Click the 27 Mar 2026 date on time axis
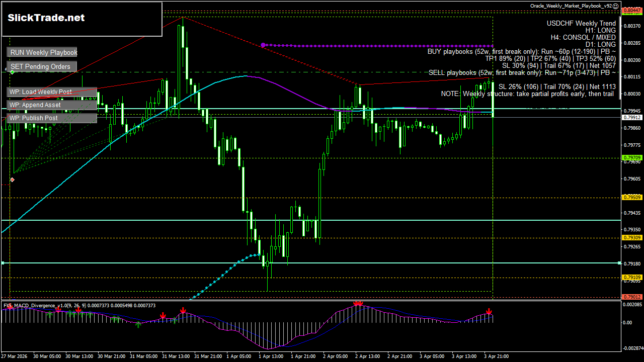Viewport: 644px width, 362px height. point(15,356)
